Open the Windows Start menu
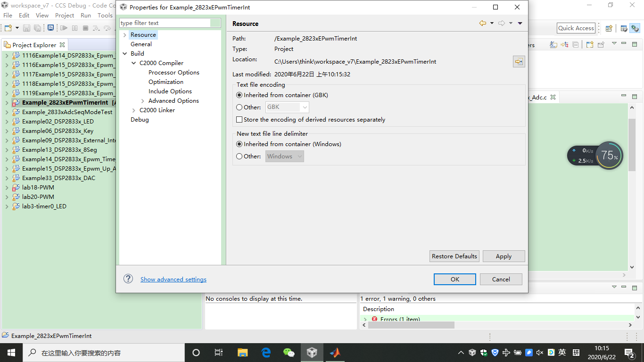Viewport: 644px width, 362px height. pyautogui.click(x=11, y=352)
